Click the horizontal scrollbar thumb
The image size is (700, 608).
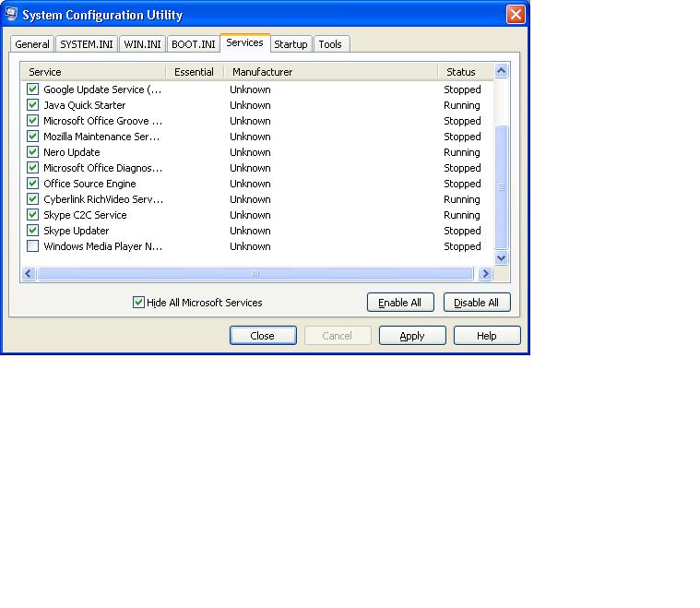(x=255, y=273)
